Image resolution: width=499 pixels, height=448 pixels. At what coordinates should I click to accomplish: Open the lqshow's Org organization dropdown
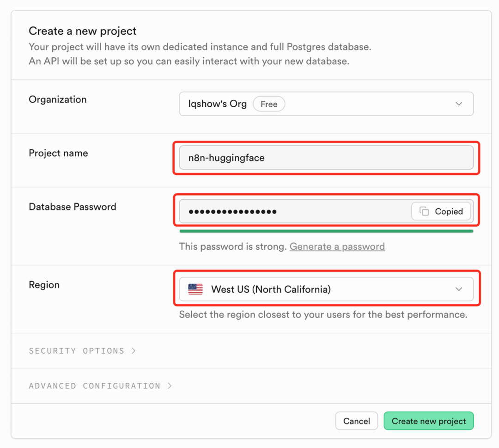pos(326,104)
